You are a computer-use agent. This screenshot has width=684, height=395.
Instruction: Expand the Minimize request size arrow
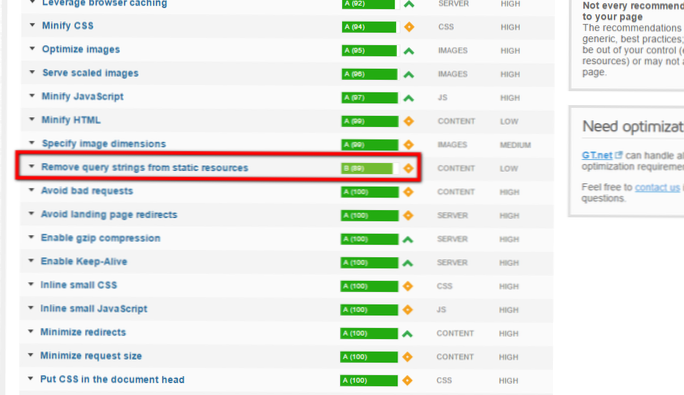(x=31, y=355)
